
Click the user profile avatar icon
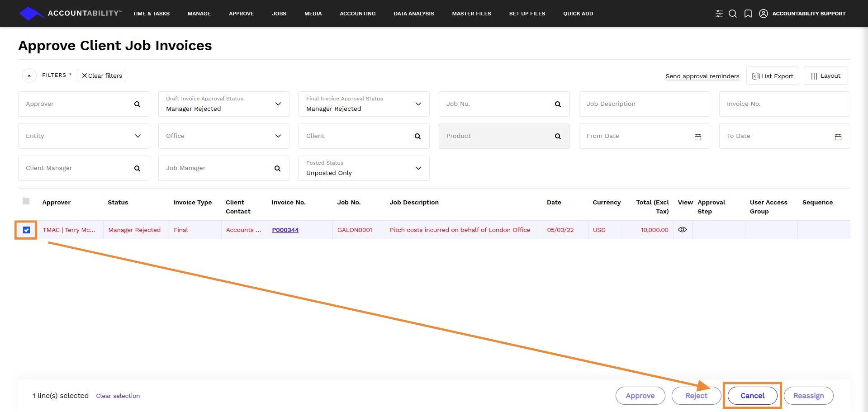(x=764, y=14)
